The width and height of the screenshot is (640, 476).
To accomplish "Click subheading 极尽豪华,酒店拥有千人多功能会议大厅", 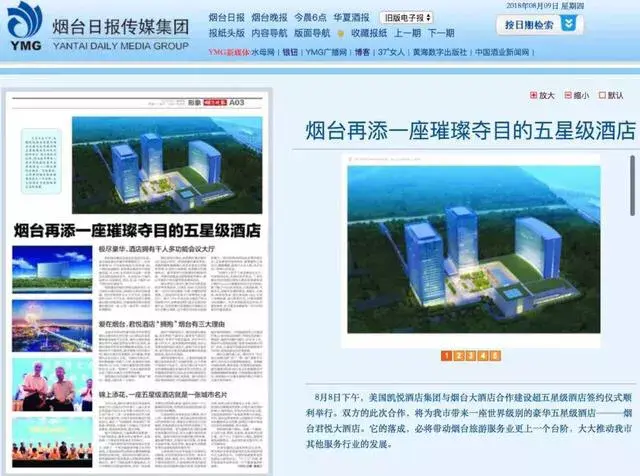I will click(157, 249).
